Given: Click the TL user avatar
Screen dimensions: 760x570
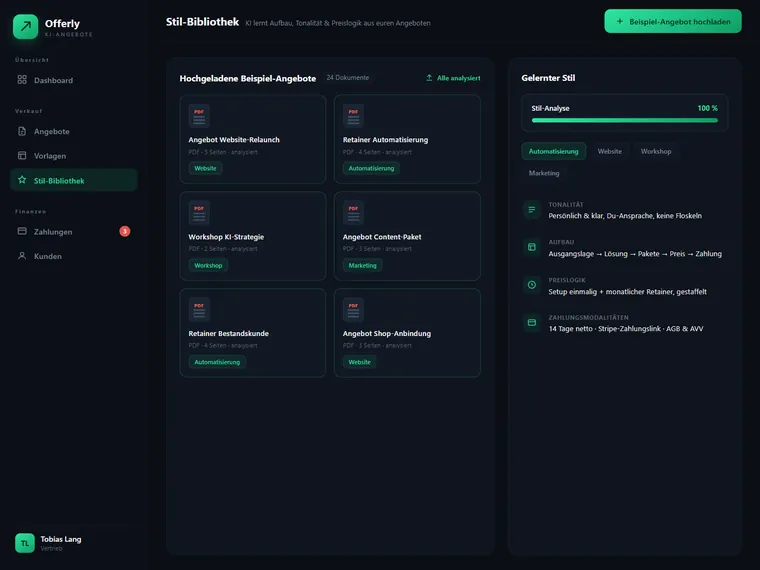Looking at the screenshot, I should click(x=25, y=543).
